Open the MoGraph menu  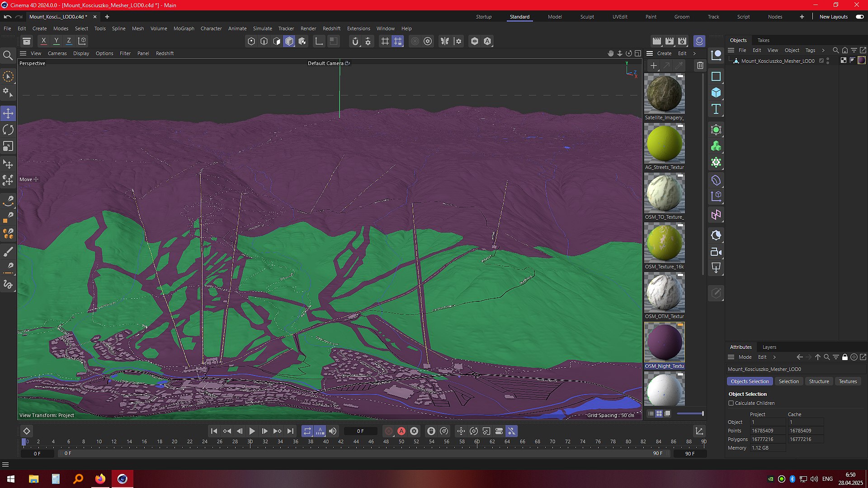click(184, 28)
